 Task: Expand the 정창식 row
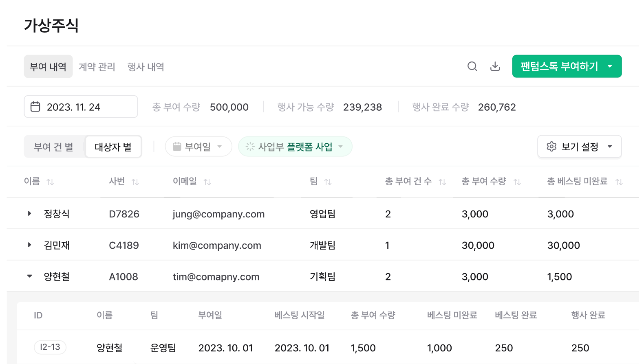(x=29, y=213)
